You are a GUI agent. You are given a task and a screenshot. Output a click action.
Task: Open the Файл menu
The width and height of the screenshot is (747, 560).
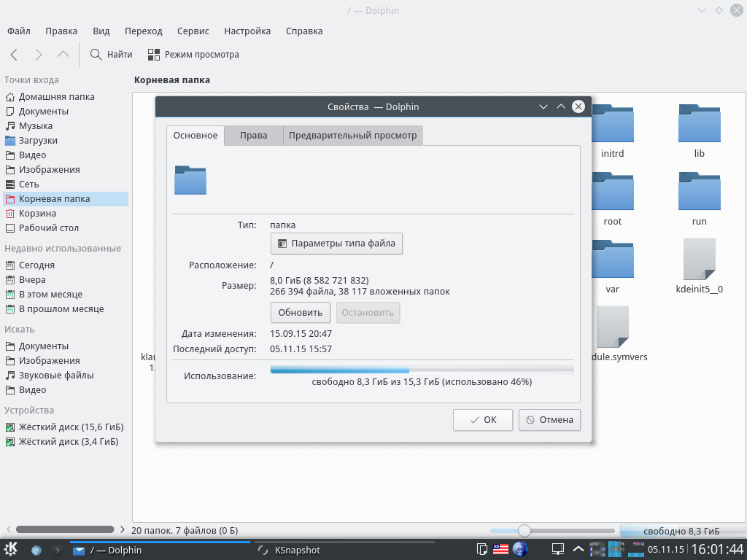[x=19, y=31]
